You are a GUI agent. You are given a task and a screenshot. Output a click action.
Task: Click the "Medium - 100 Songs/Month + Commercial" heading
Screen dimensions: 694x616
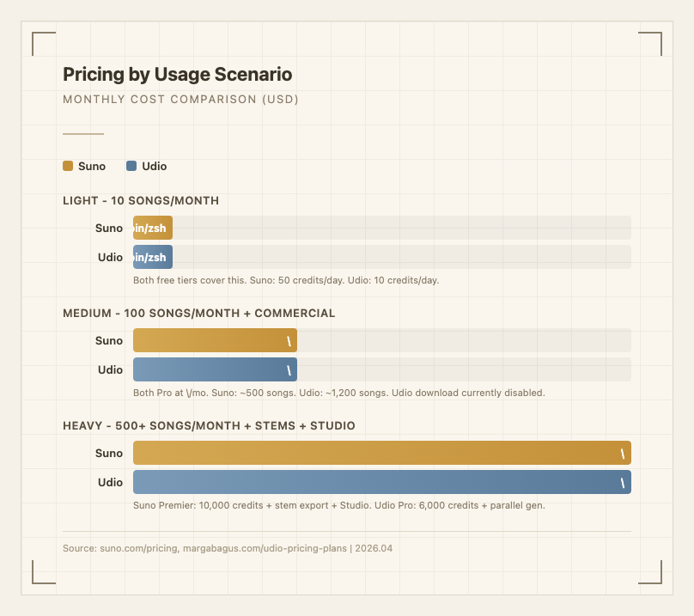pyautogui.click(x=198, y=314)
